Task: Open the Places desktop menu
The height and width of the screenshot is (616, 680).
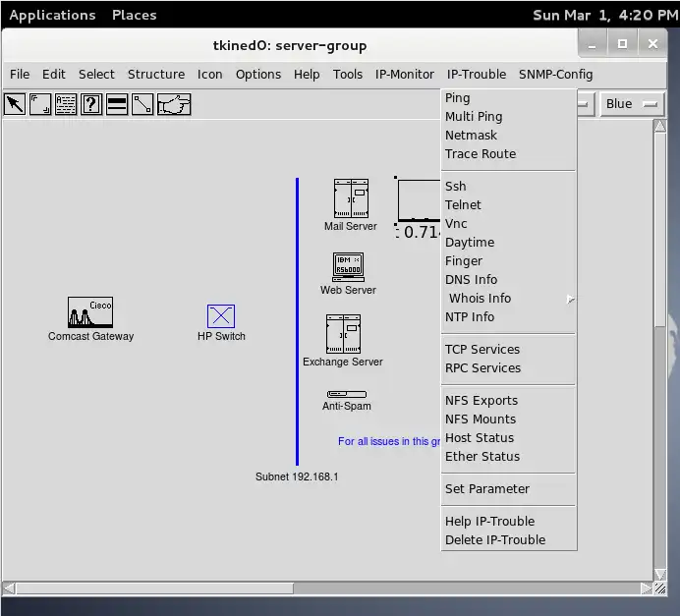Action: 135,15
